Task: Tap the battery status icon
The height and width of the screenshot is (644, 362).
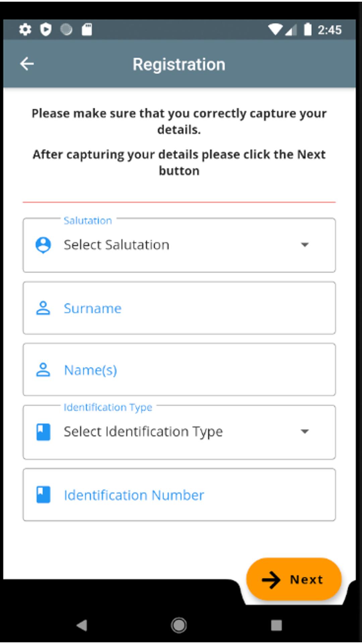Action: [308, 29]
